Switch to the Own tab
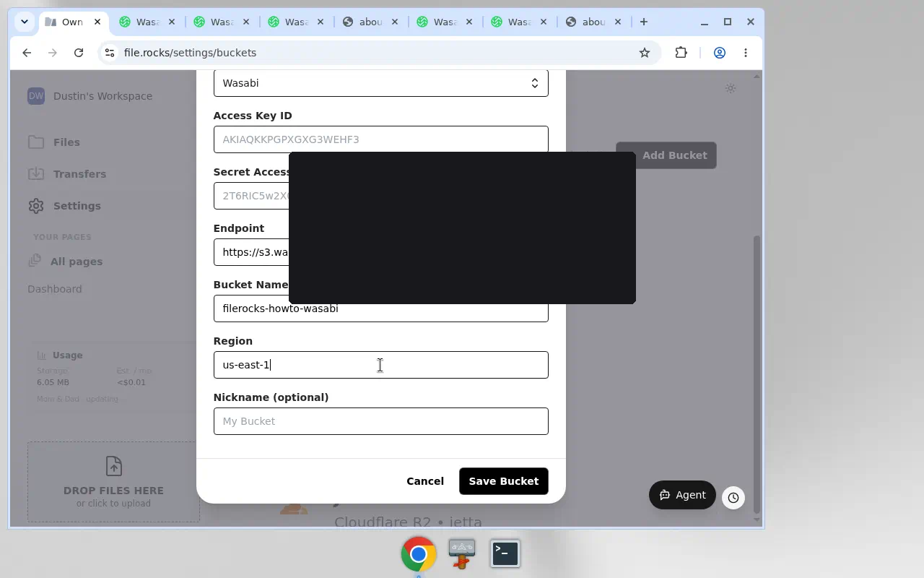Viewport: 924px width, 578px height. tap(74, 22)
